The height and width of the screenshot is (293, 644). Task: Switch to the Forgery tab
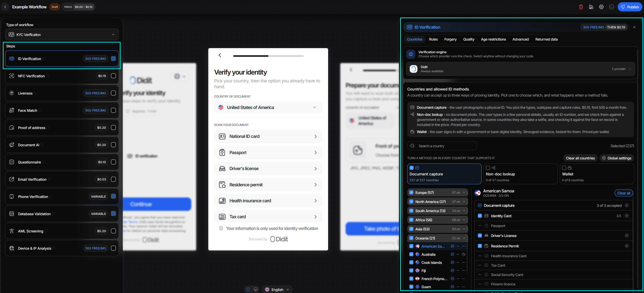coord(450,39)
